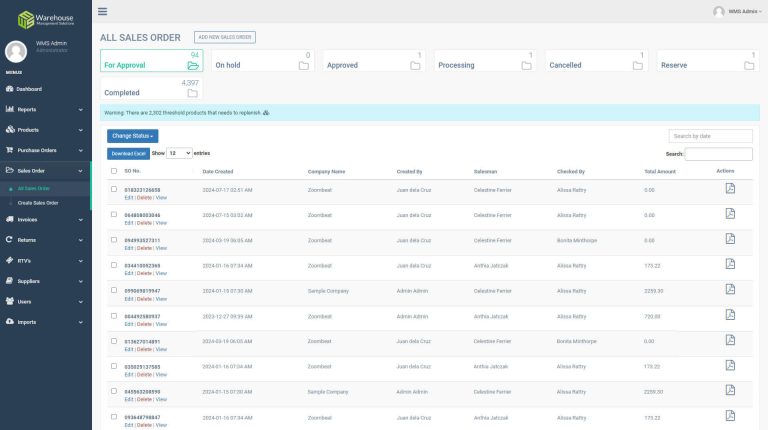Open PDF icon for order 099069819947

coord(730,290)
